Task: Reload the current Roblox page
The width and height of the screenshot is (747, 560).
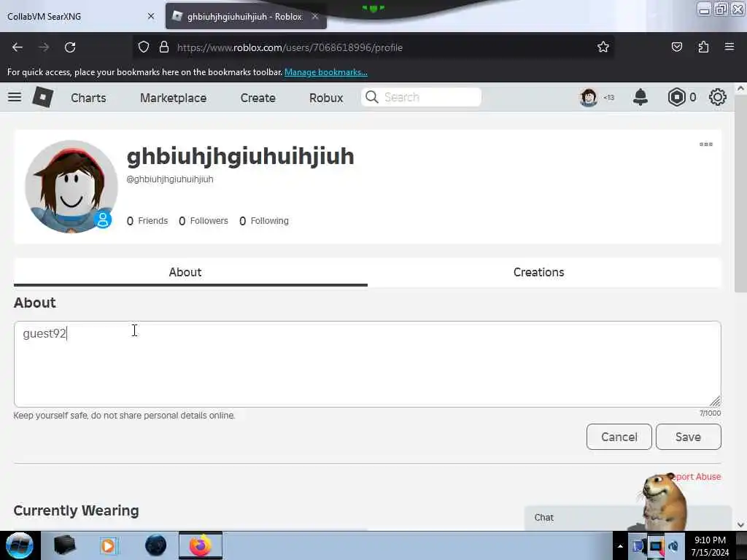Action: pyautogui.click(x=70, y=47)
